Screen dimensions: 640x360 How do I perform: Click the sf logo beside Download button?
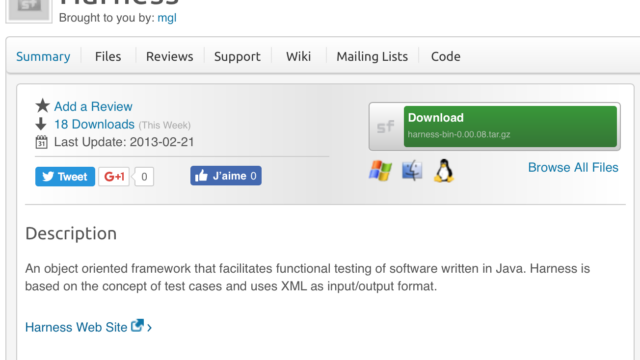coord(386,127)
